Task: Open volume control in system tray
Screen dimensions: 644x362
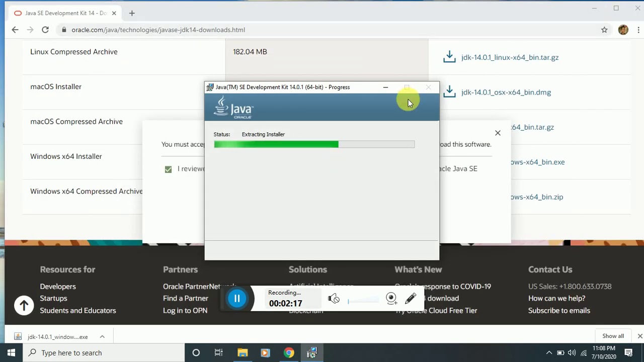Action: 572,352
